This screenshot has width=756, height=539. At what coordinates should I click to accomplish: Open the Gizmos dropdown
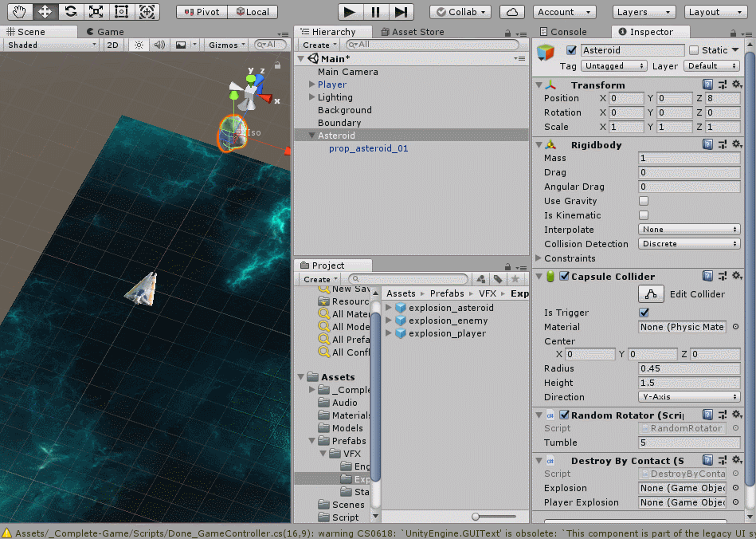(x=226, y=45)
